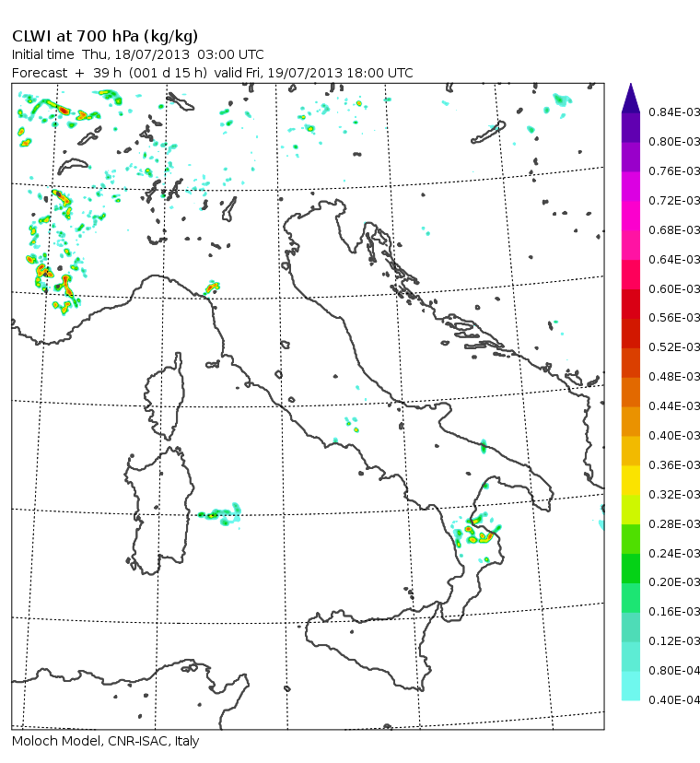The width and height of the screenshot is (700, 763).
Task: Click the 0.16E-03 colorbar label
Action: pos(674,612)
